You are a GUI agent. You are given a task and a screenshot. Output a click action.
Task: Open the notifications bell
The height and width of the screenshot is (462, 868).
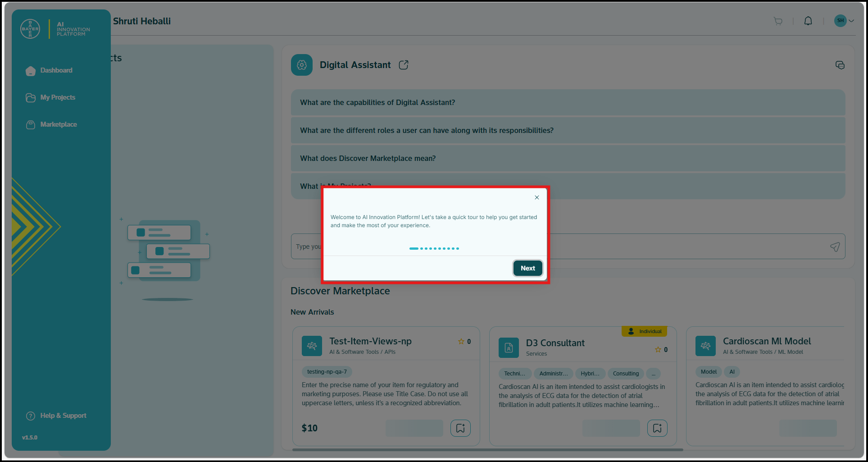[808, 21]
